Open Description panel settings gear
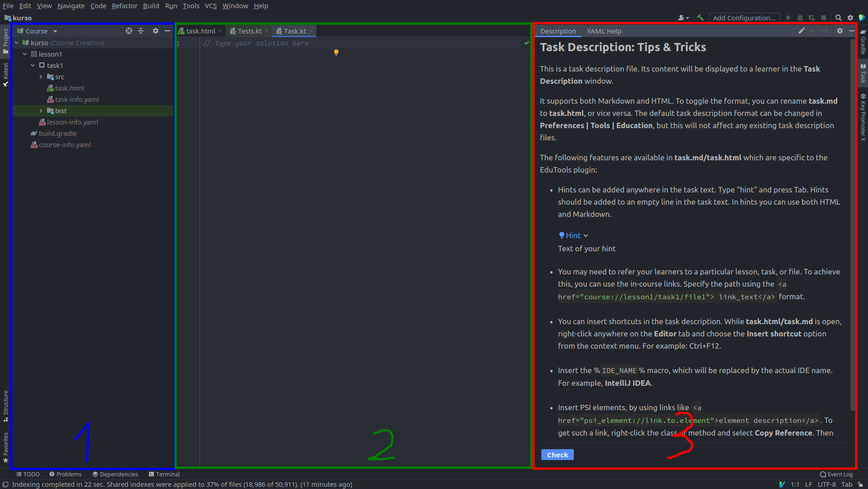The width and height of the screenshot is (868, 489). click(x=840, y=31)
